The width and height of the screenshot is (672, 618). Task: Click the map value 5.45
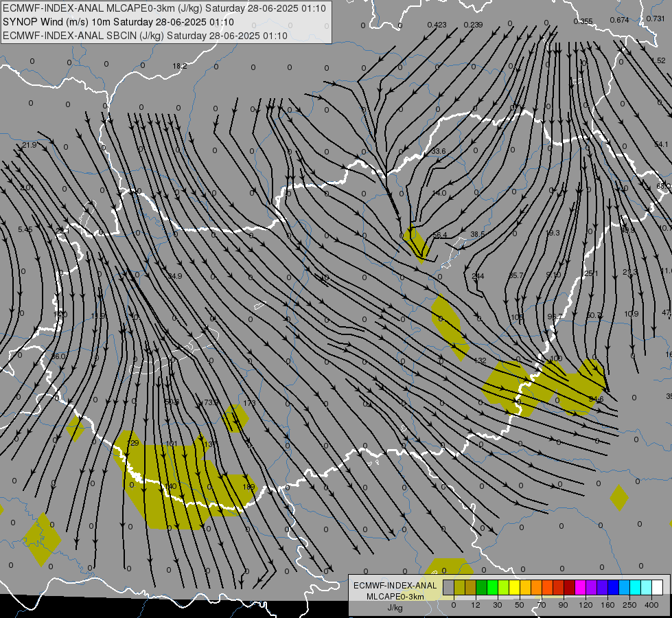coord(25,229)
